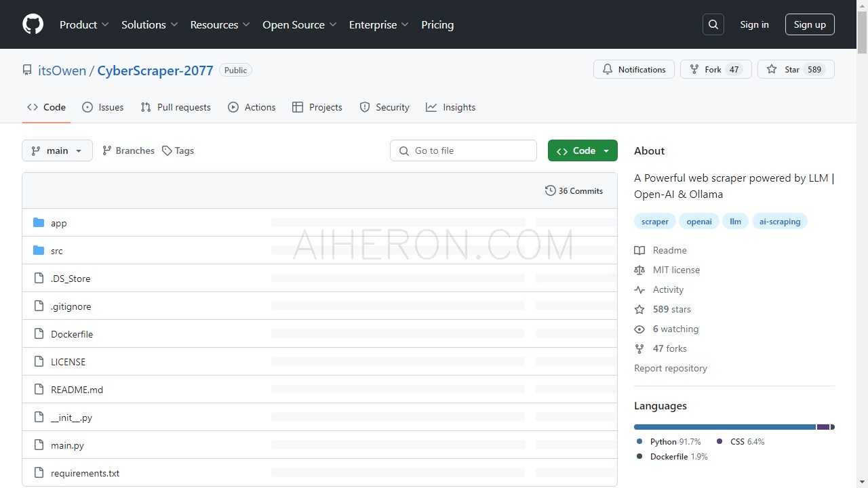Open the main.py file name
The width and height of the screenshot is (868, 488).
[67, 445]
